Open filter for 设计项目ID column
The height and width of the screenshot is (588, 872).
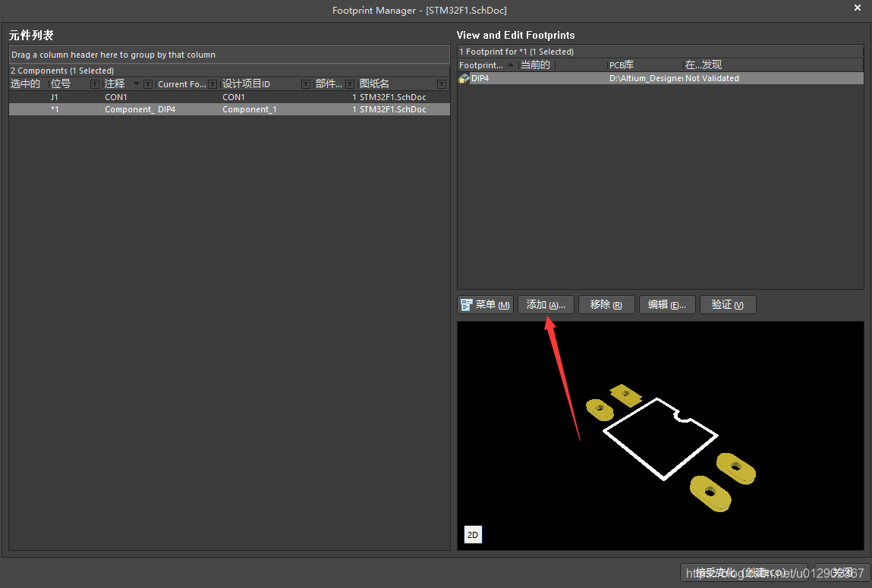pos(306,84)
